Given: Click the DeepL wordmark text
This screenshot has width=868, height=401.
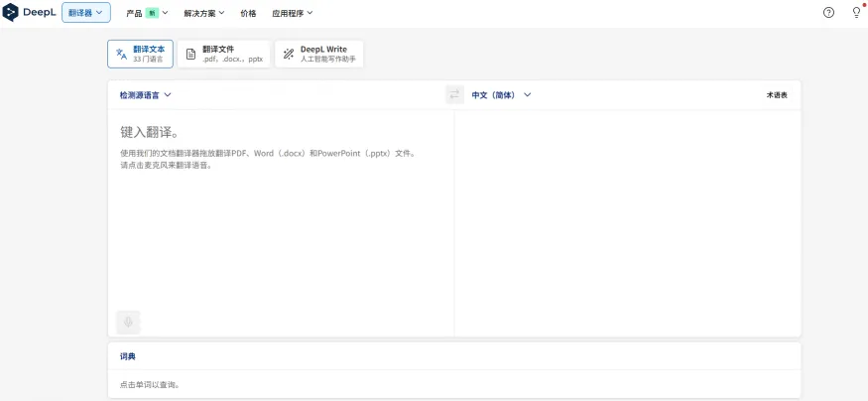Looking at the screenshot, I should (40, 12).
